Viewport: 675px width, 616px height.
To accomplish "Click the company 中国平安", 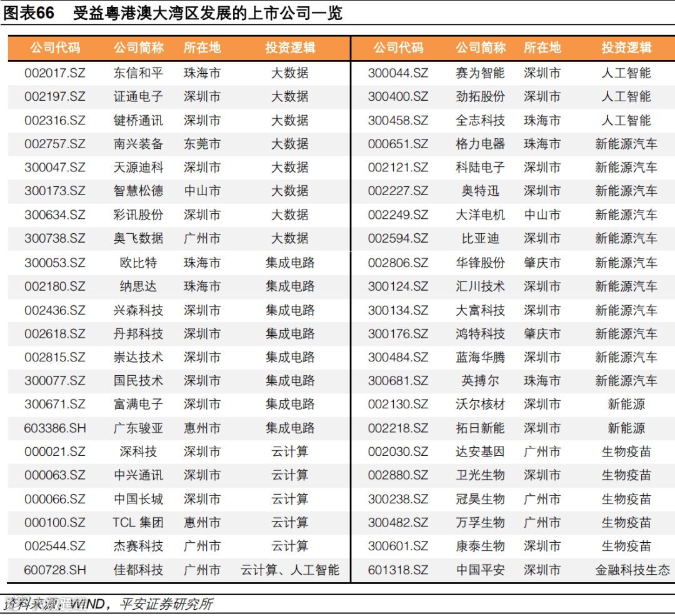I will click(x=480, y=570).
